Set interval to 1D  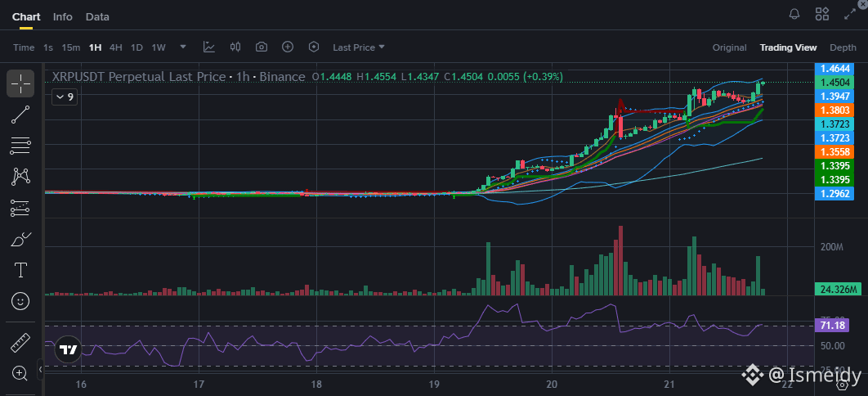pos(136,47)
